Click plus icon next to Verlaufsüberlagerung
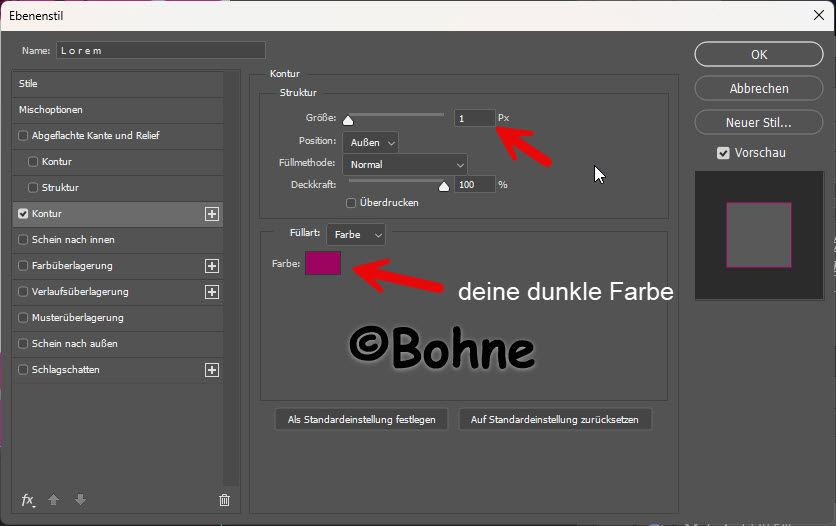The image size is (836, 526). (211, 292)
